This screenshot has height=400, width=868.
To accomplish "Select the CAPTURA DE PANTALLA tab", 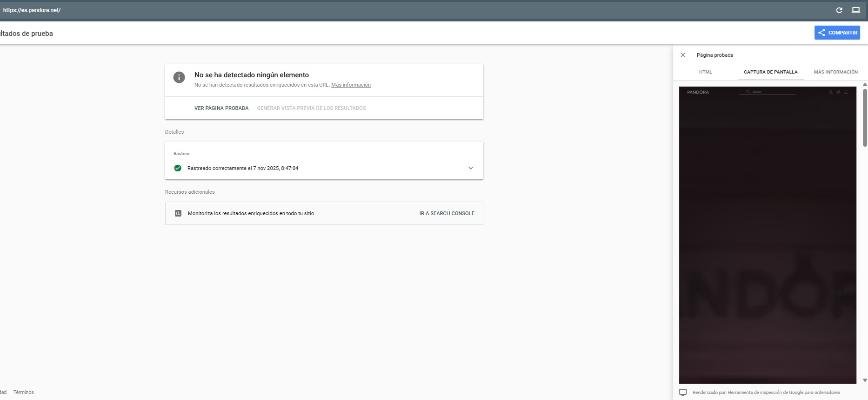I will pyautogui.click(x=770, y=72).
